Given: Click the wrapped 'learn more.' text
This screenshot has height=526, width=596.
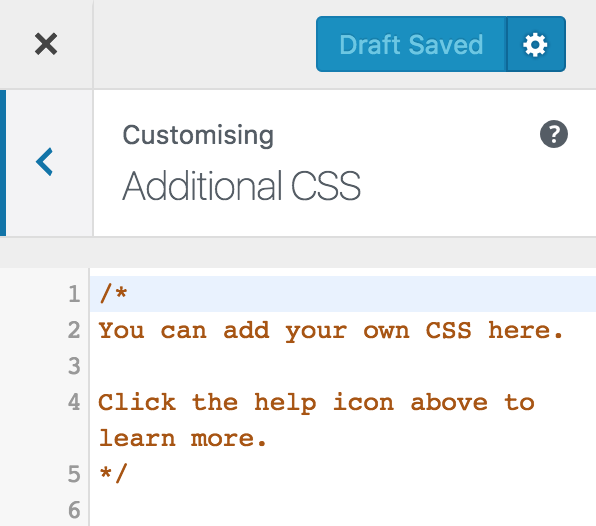Looking at the screenshot, I should click(183, 438).
